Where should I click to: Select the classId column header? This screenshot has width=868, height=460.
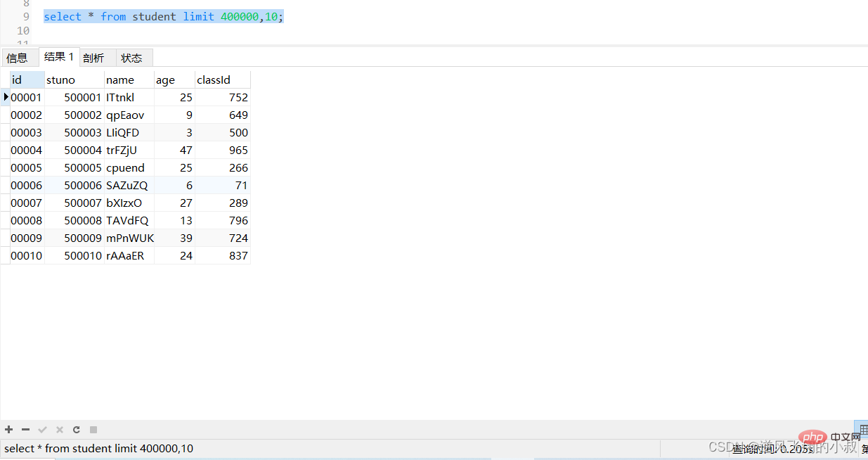223,79
